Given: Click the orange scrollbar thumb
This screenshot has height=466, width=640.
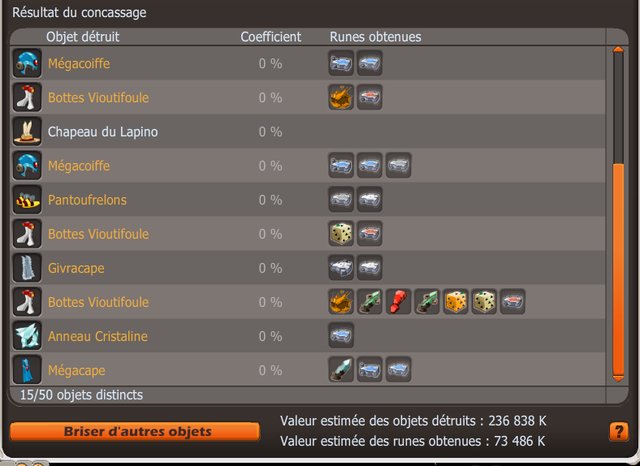Looking at the screenshot, I should click(618, 269).
